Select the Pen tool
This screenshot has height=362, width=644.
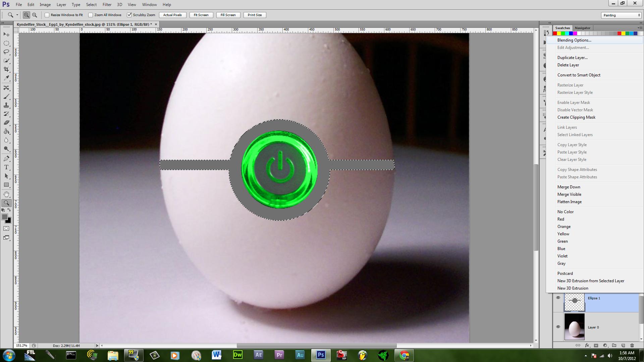pyautogui.click(x=6, y=159)
